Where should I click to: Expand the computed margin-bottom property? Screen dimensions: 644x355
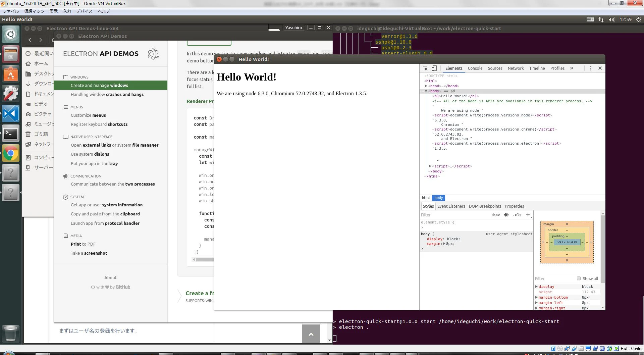pyautogui.click(x=536, y=297)
